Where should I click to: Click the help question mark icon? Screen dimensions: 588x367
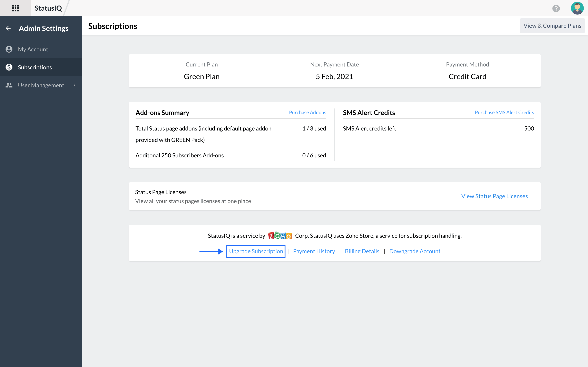[x=556, y=8]
